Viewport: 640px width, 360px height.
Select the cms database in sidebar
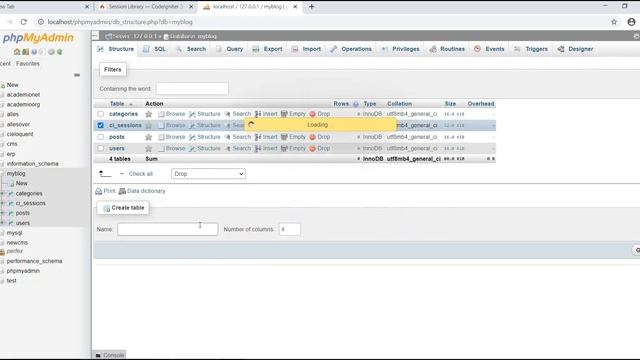(12, 144)
